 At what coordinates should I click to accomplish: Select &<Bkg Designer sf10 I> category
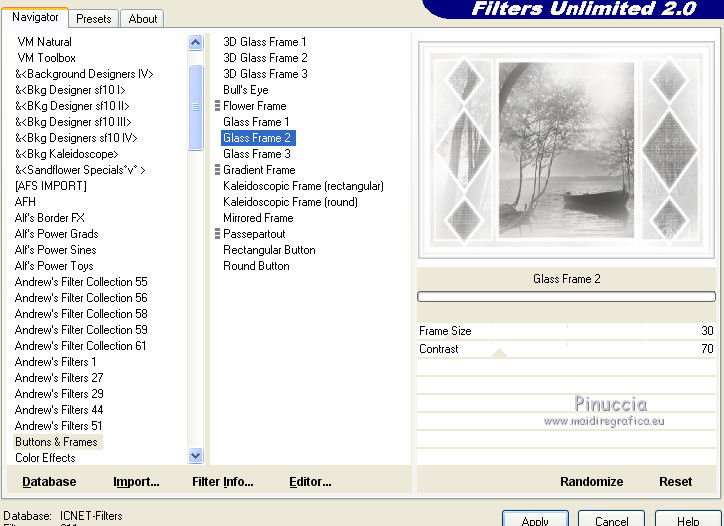pyautogui.click(x=70, y=90)
